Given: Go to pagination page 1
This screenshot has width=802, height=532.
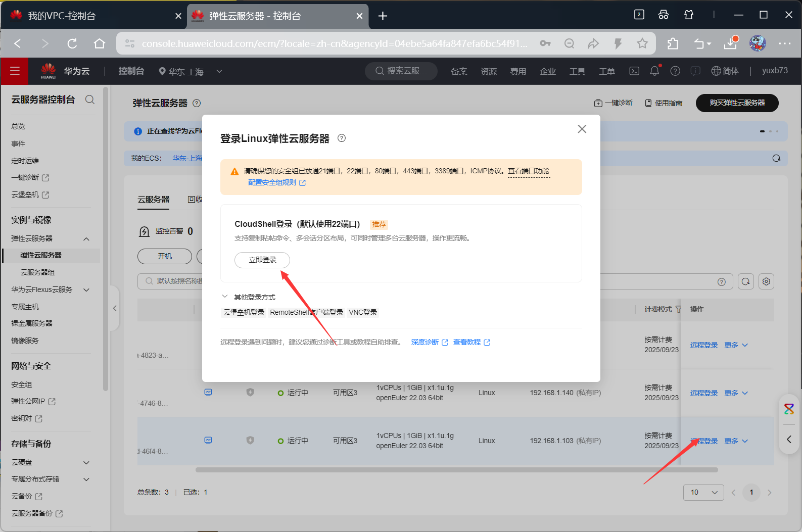Looking at the screenshot, I should [751, 492].
